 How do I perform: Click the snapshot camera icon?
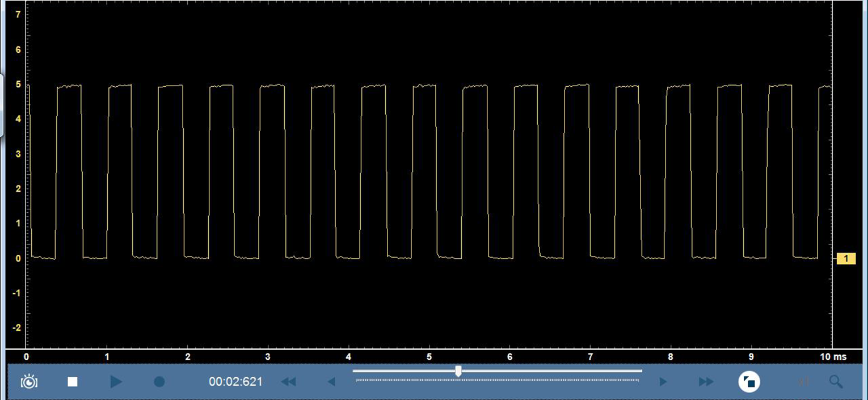click(29, 382)
